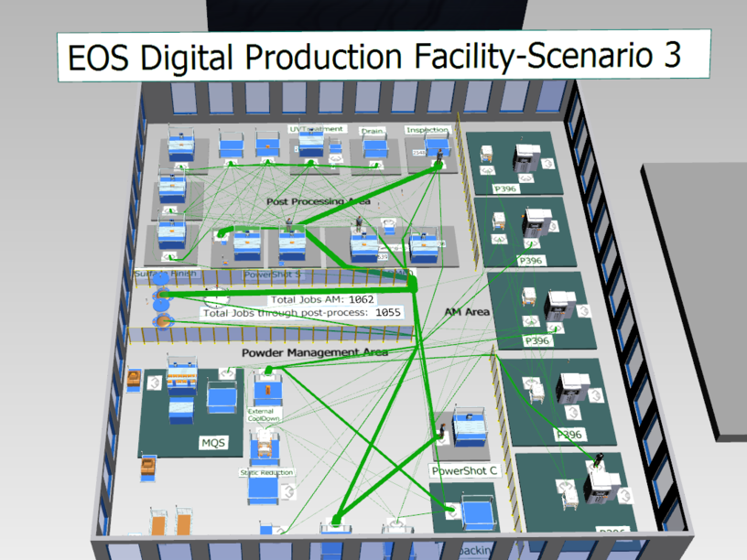747x560 pixels.
Task: Select the operator standing at PowerShot C
Action: tap(442, 430)
